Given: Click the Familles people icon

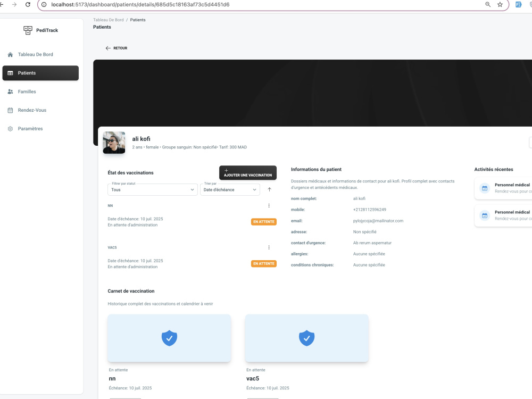Looking at the screenshot, I should [x=10, y=92].
